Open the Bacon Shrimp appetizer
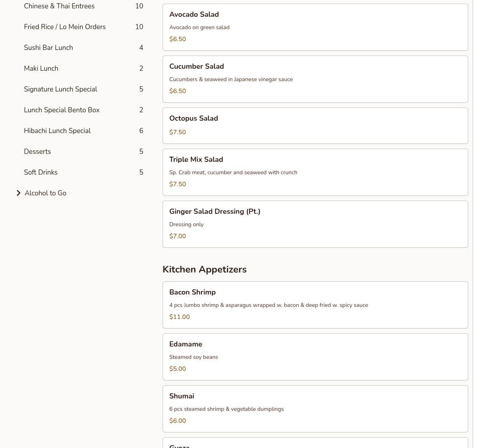Viewport: 481px width, 448px height. point(315,305)
